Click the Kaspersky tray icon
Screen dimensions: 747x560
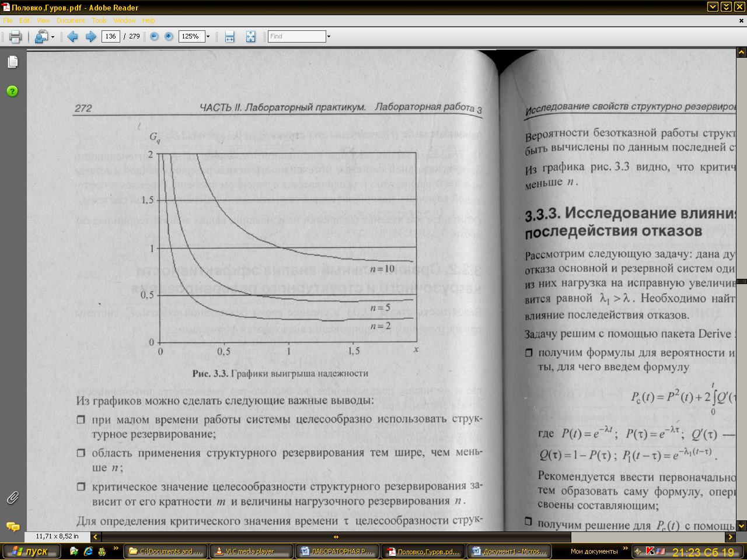coord(650,551)
